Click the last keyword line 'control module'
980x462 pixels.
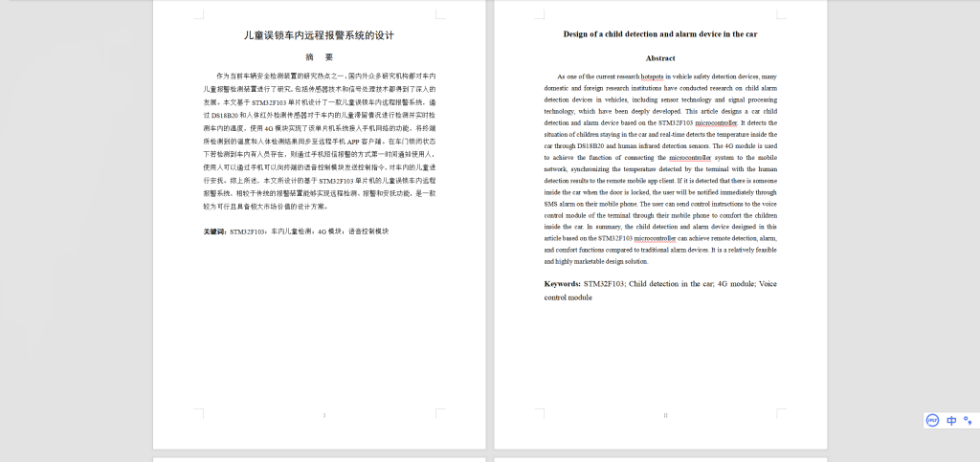568,297
